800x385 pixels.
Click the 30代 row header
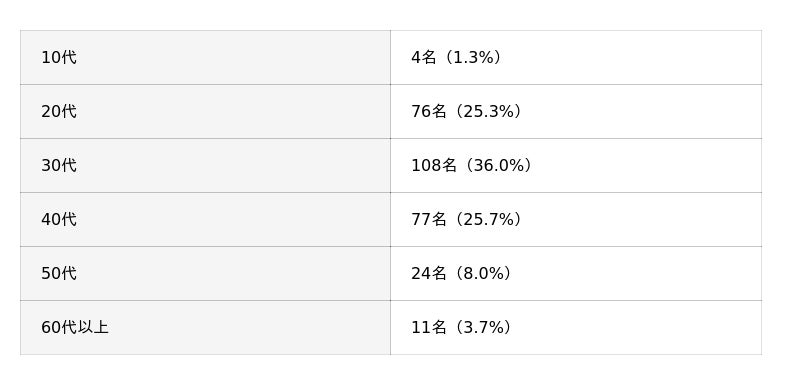[205, 166]
